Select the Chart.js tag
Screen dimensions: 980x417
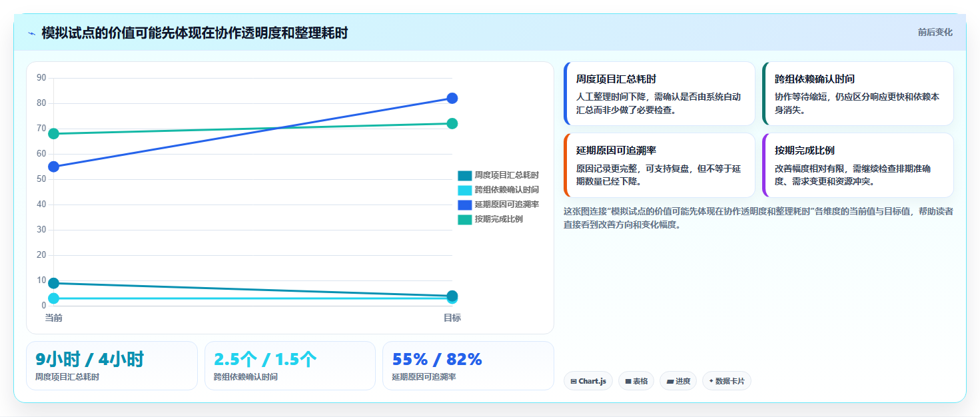[x=588, y=381]
